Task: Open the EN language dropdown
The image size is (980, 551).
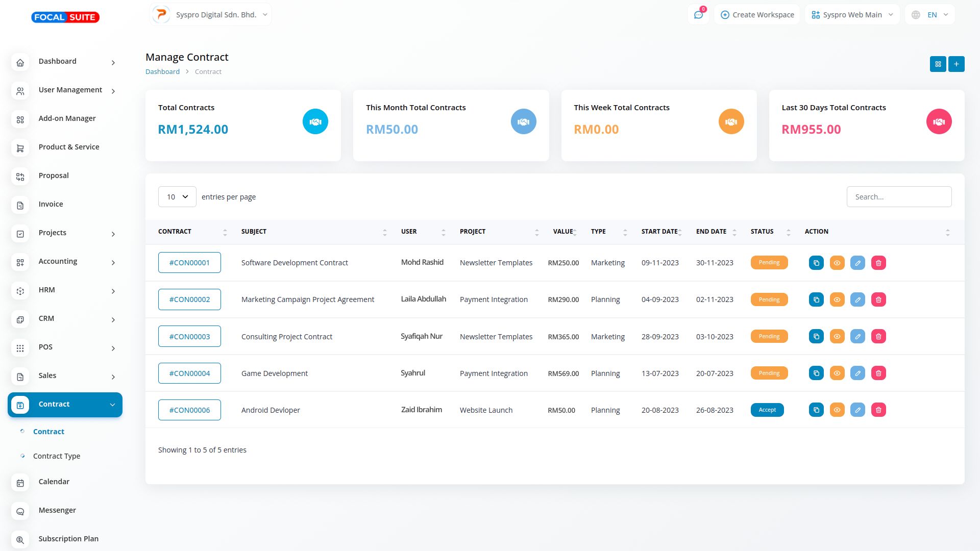Action: 931,15
